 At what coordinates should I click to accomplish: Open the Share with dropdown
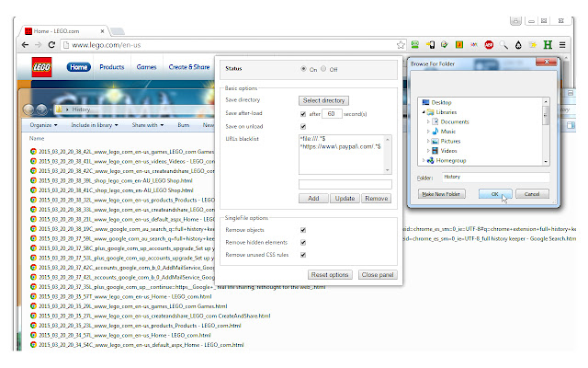click(148, 125)
